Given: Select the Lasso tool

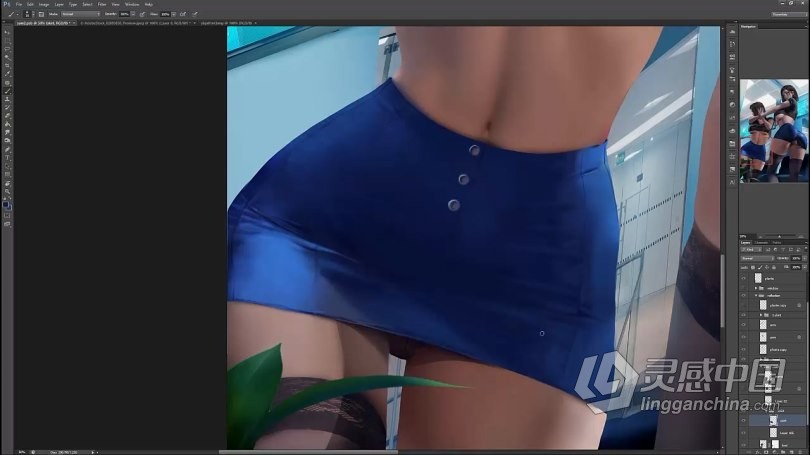Looking at the screenshot, I should coord(7,49).
